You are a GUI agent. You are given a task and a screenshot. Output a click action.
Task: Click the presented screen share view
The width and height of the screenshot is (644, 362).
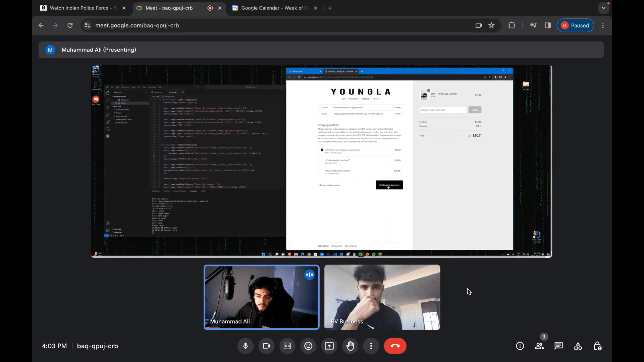[x=322, y=161]
